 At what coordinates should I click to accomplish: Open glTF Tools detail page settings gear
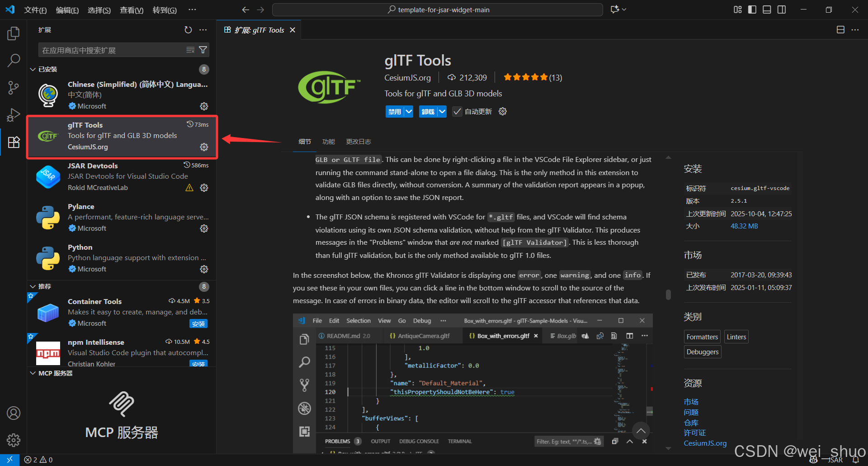click(x=503, y=111)
